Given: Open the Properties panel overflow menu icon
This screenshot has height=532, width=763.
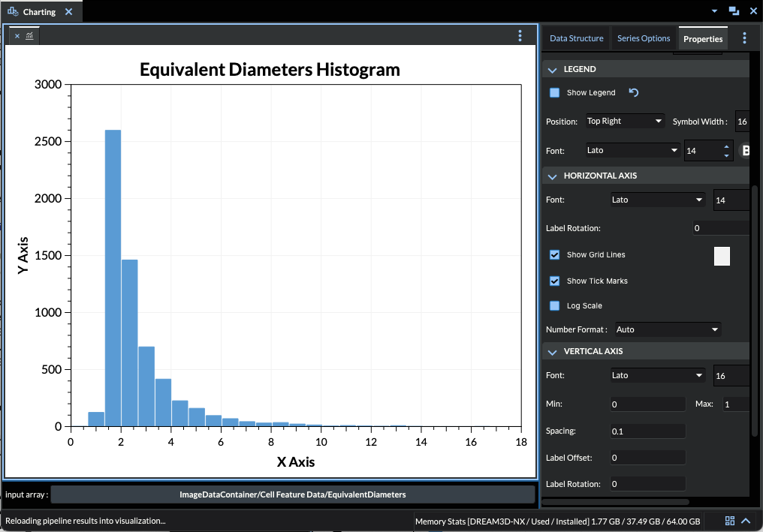Looking at the screenshot, I should pos(744,38).
